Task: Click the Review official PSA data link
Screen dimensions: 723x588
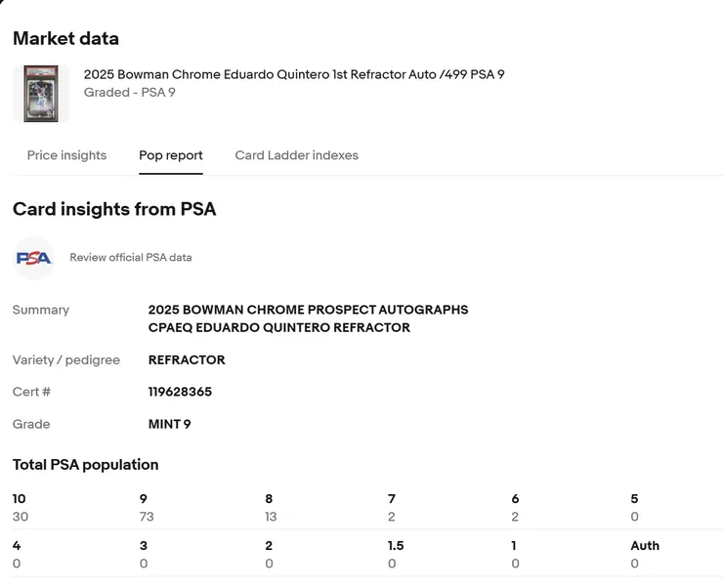Action: pyautogui.click(x=131, y=258)
